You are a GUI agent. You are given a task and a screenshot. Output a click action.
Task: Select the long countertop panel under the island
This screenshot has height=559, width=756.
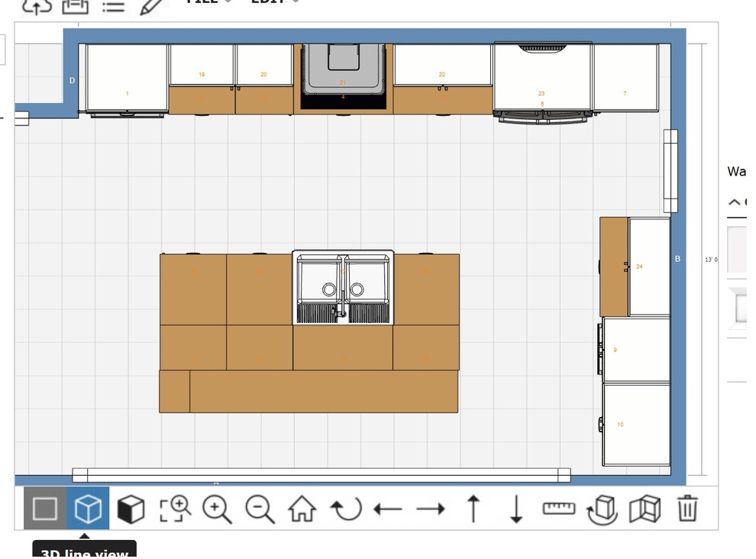click(324, 391)
